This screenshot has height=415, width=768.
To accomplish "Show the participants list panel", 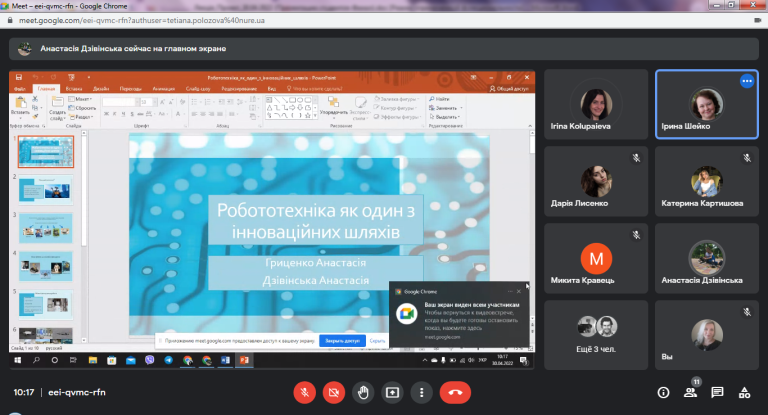I will pos(691,392).
